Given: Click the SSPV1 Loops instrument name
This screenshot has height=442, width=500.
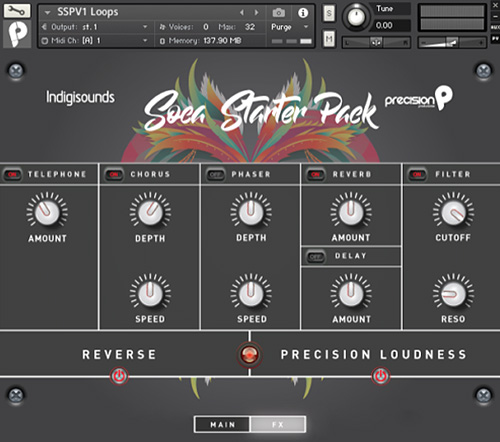Looking at the screenshot, I should click(88, 12).
